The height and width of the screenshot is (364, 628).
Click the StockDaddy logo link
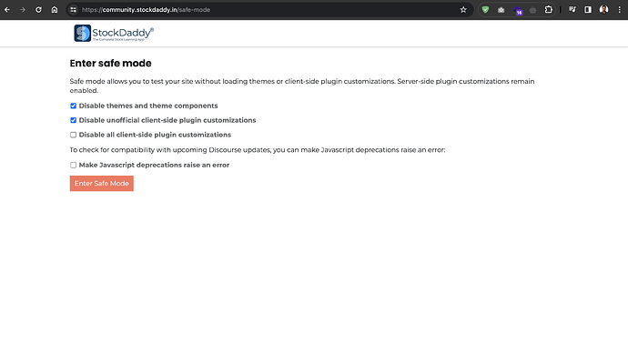pyautogui.click(x=114, y=34)
